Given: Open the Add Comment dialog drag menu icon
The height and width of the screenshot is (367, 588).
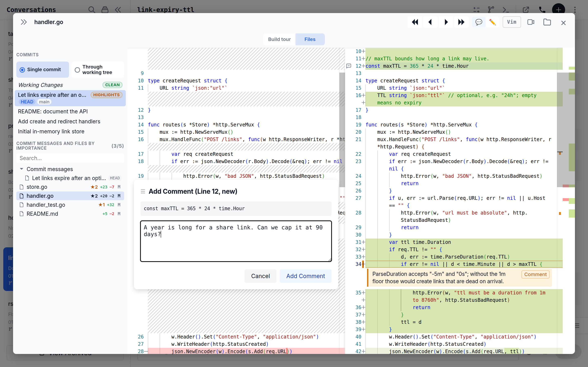Looking at the screenshot, I should (143, 191).
